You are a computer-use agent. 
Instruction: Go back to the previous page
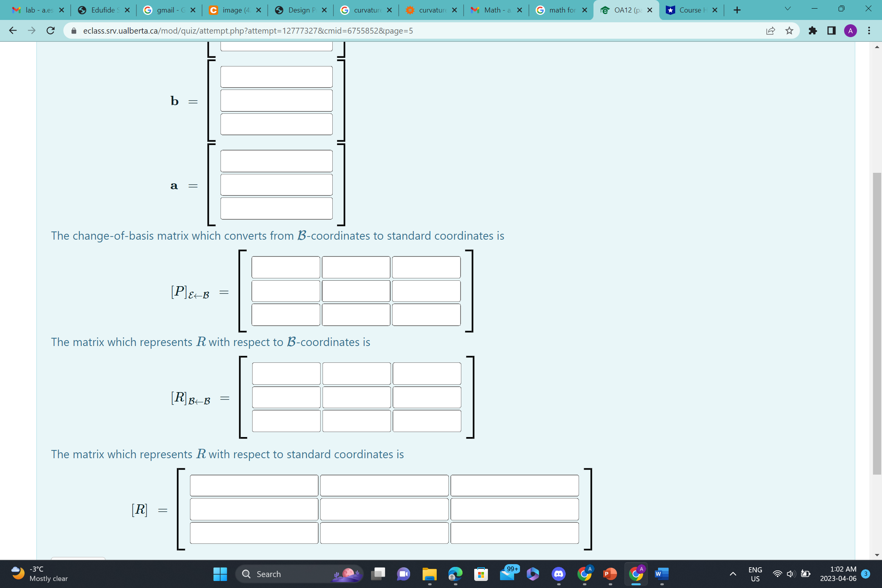(13, 30)
